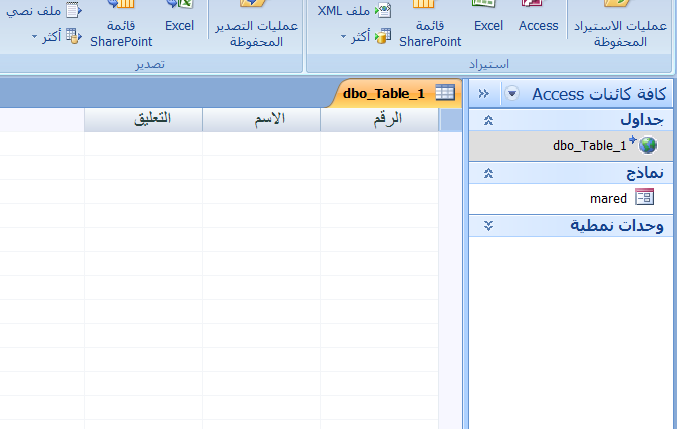
Task: Click the كافة كائنات Access pane header
Action: pos(599,94)
